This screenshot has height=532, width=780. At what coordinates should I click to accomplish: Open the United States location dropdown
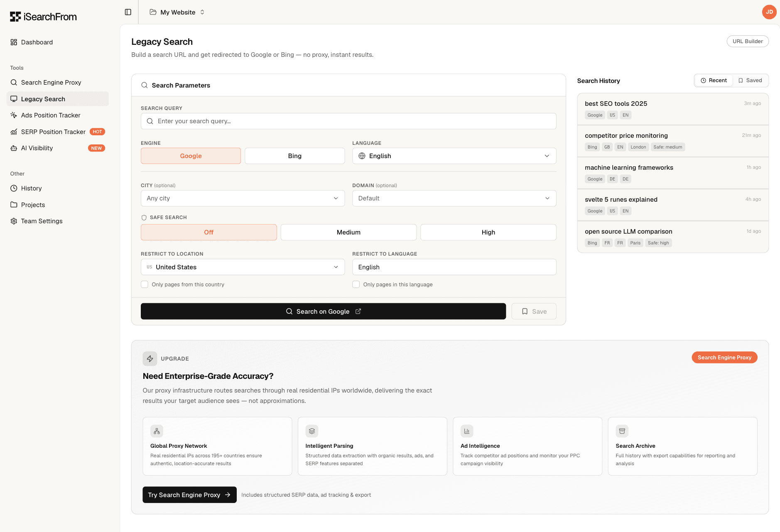point(243,267)
